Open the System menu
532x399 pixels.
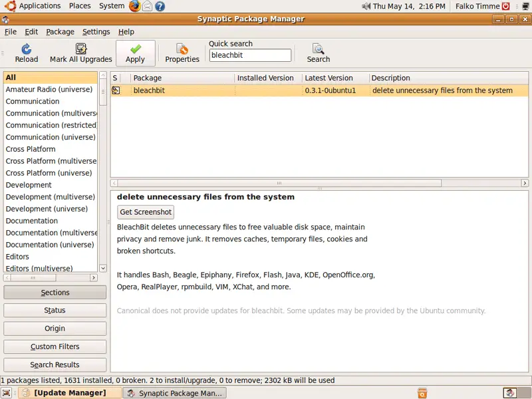point(112,6)
